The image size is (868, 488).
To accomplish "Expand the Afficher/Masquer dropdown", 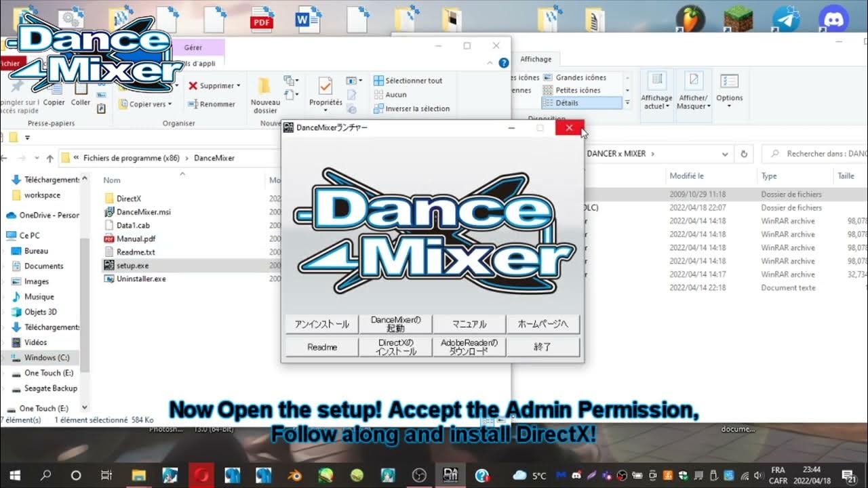I will point(709,106).
